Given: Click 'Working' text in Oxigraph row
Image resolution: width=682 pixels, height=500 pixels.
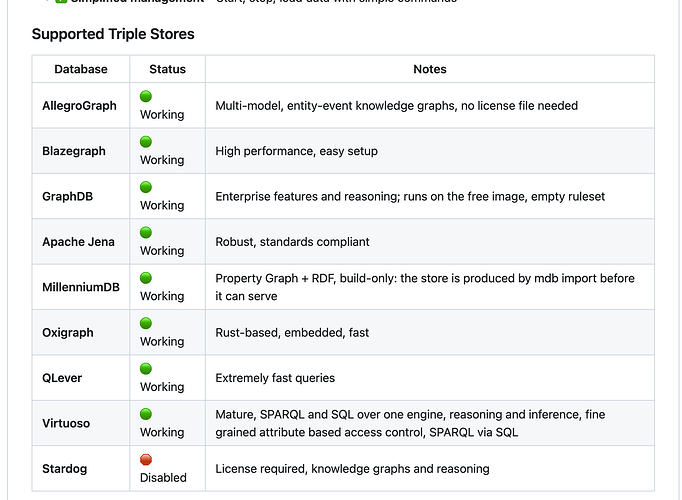Looking at the screenshot, I should tap(162, 342).
